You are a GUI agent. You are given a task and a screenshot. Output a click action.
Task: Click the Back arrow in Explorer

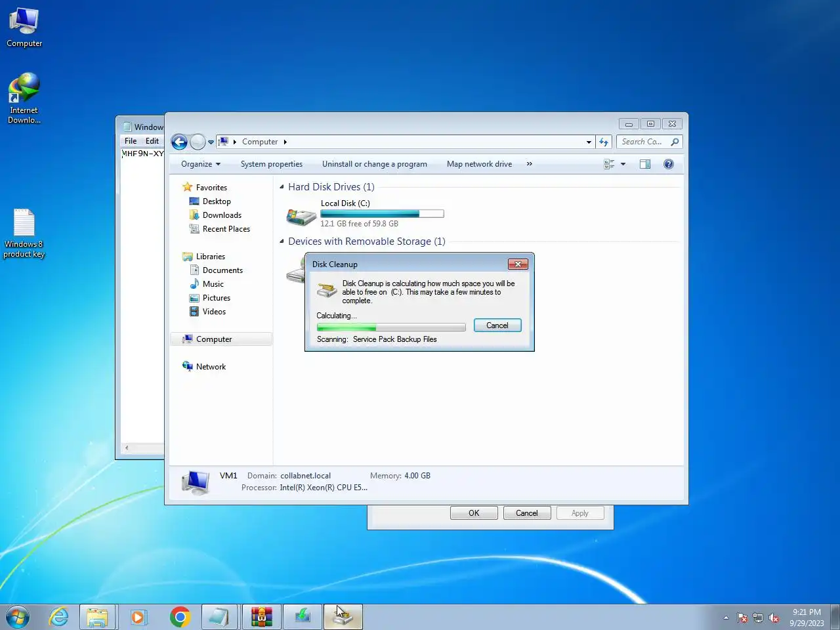pos(179,142)
